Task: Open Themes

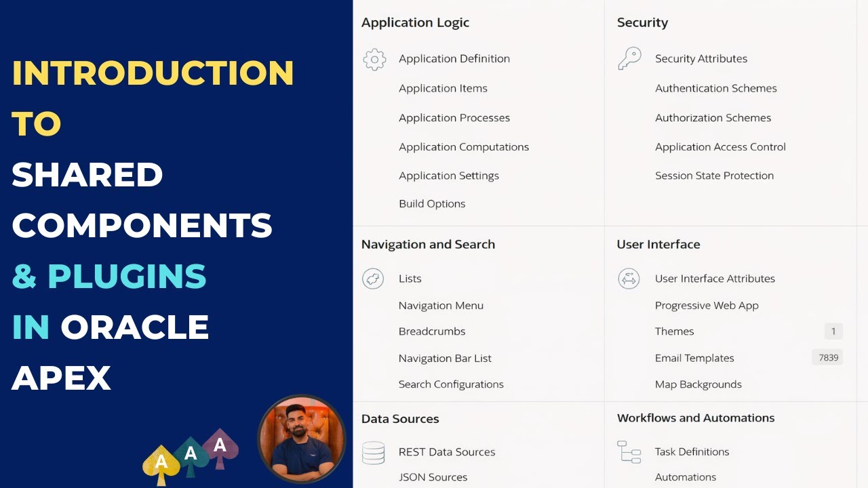Action: (674, 331)
